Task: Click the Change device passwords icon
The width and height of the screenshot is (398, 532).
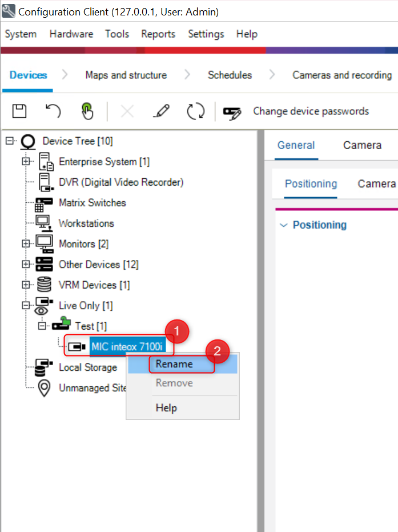Action: (x=232, y=111)
